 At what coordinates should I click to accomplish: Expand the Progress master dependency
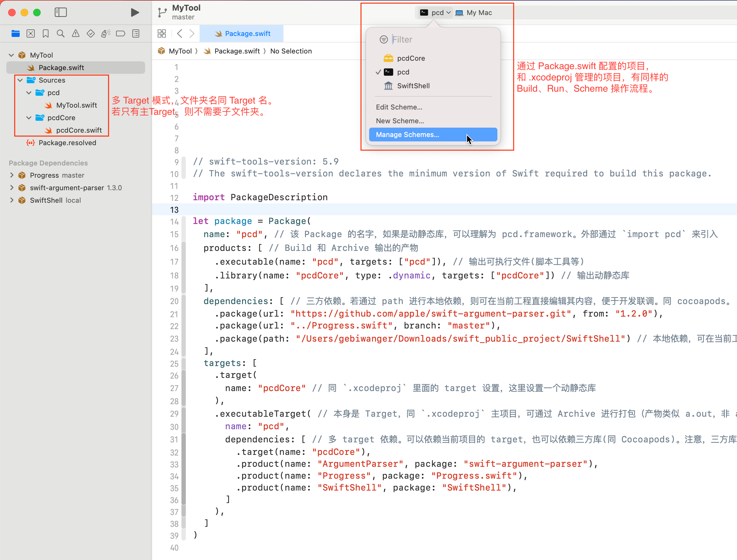(12, 175)
